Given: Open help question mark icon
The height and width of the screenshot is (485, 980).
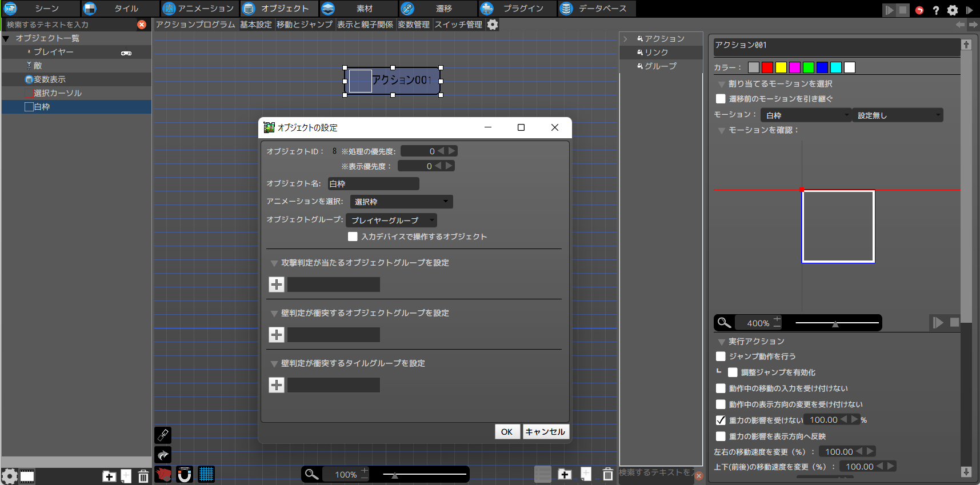Looking at the screenshot, I should [x=935, y=10].
